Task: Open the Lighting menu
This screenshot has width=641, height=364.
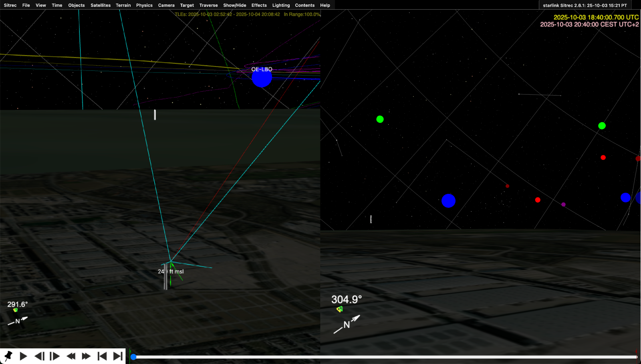Action: click(281, 5)
